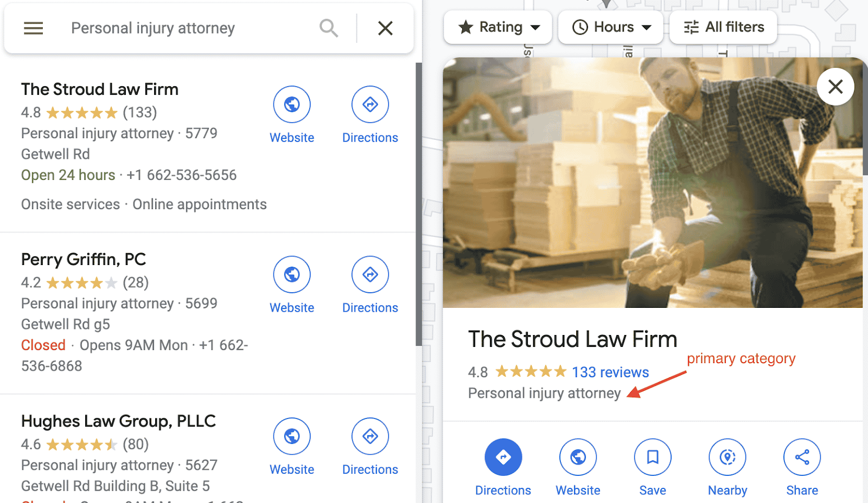Open Website icon in the detail panel
The height and width of the screenshot is (503, 868).
[x=578, y=457]
